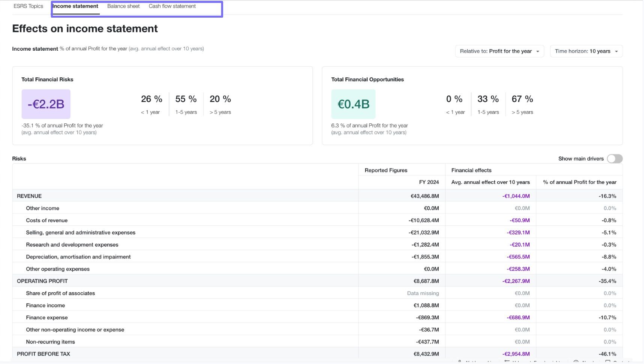Image resolution: width=644 pixels, height=364 pixels.
Task: Click the 'FY 2024' column header
Action: pyautogui.click(x=429, y=182)
